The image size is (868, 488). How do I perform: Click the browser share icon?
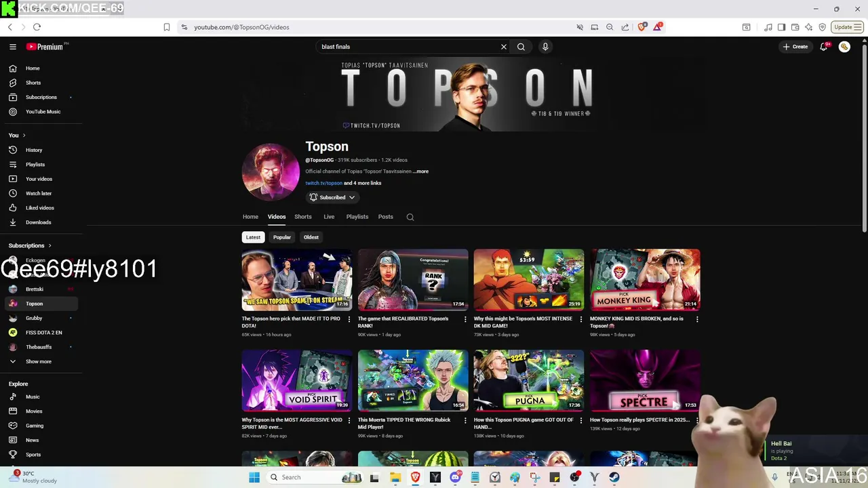(x=625, y=27)
